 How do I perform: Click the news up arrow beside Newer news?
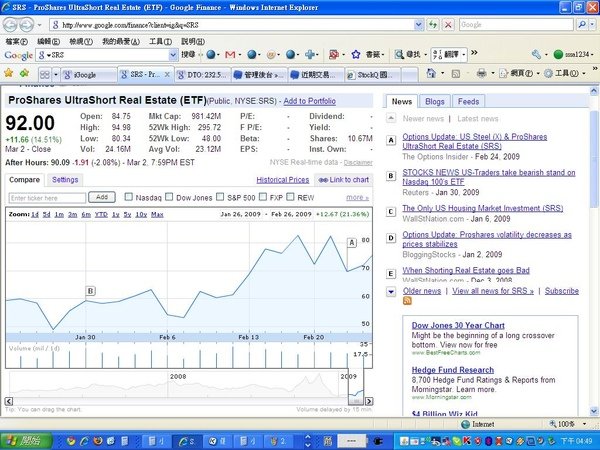391,118
